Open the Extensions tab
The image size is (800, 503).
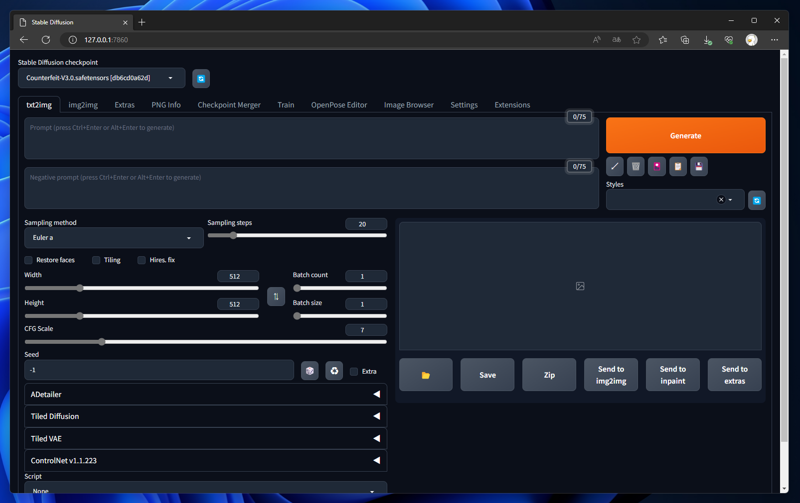[x=512, y=105]
